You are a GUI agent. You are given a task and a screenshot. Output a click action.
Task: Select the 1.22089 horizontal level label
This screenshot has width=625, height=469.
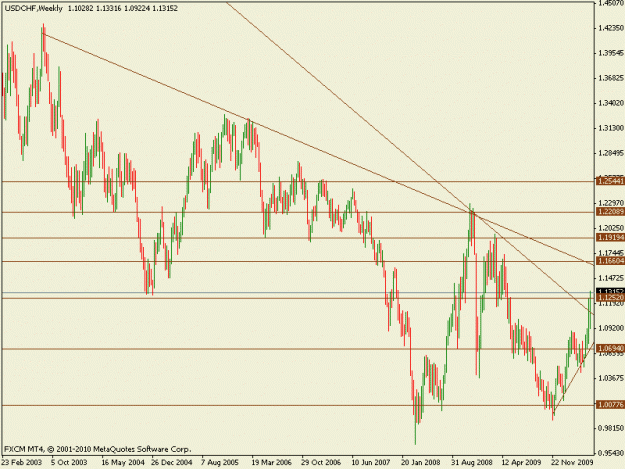coord(610,212)
